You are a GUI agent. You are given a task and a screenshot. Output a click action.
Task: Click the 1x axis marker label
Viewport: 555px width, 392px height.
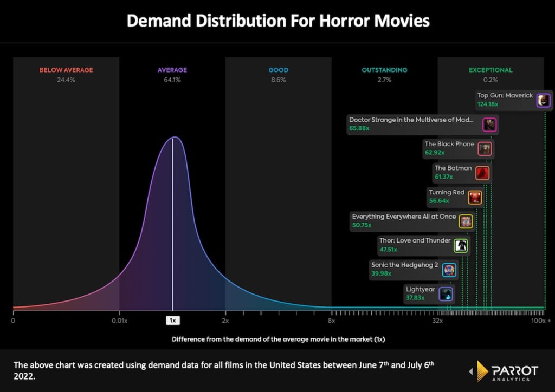pos(172,321)
